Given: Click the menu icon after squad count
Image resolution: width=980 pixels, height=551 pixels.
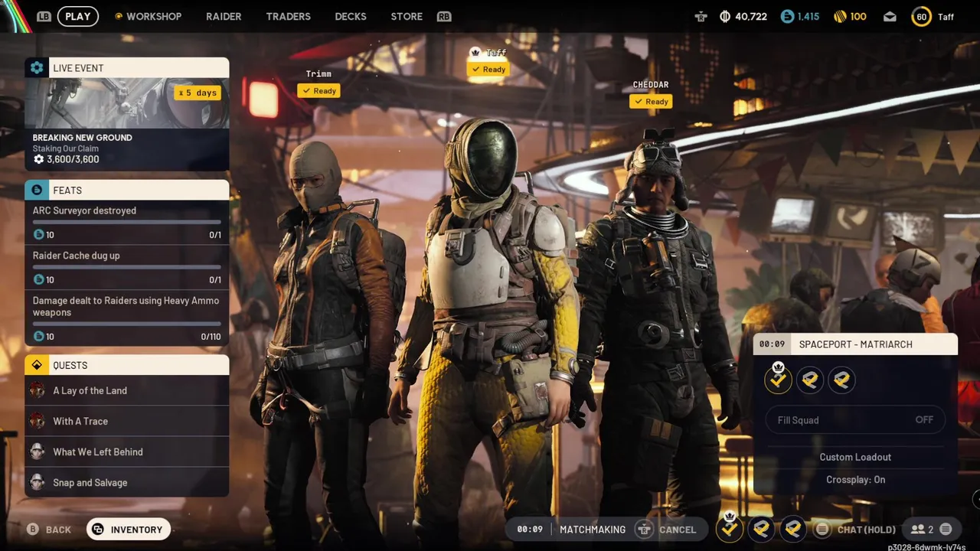Looking at the screenshot, I should tap(946, 529).
